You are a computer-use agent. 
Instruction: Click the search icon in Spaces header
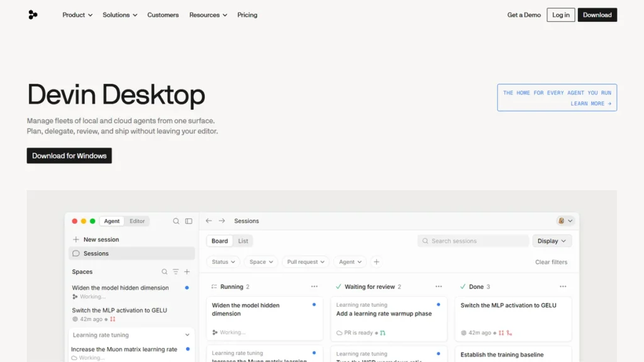[164, 271]
